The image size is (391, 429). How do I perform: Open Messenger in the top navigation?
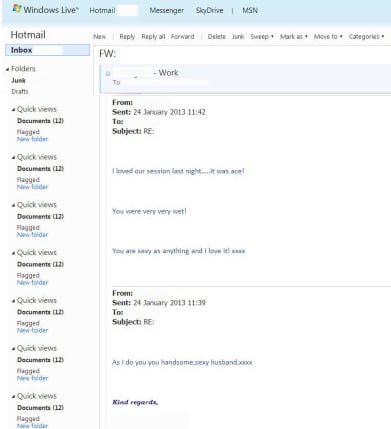tap(166, 11)
